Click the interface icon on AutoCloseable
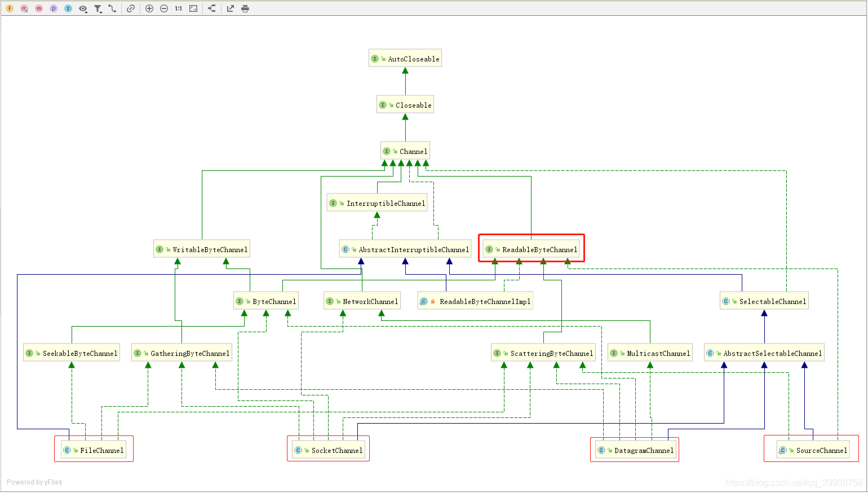Screen dimensions: 868x493 point(375,59)
